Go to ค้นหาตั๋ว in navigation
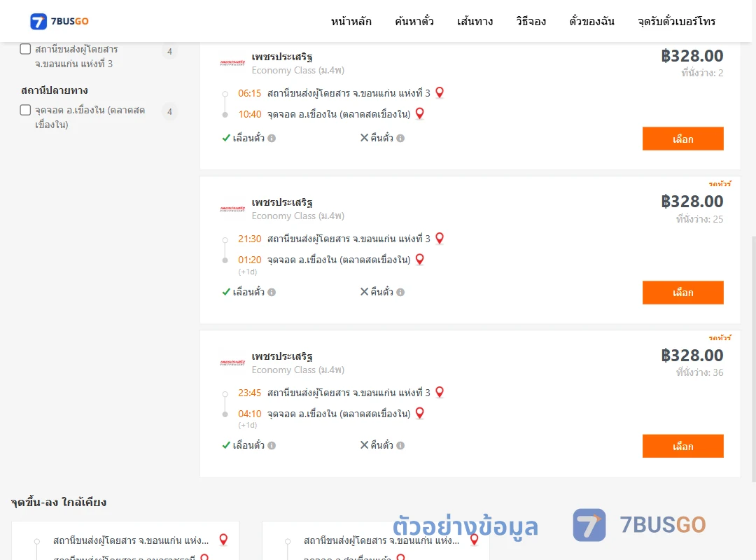Image resolution: width=756 pixels, height=560 pixels. click(414, 21)
